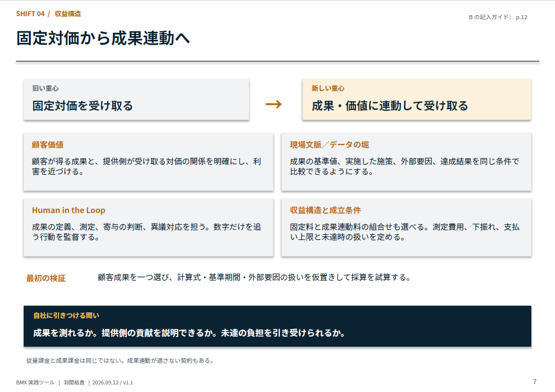
Task: Select the '固定対価を受け取る' heading
Action: coord(83,105)
